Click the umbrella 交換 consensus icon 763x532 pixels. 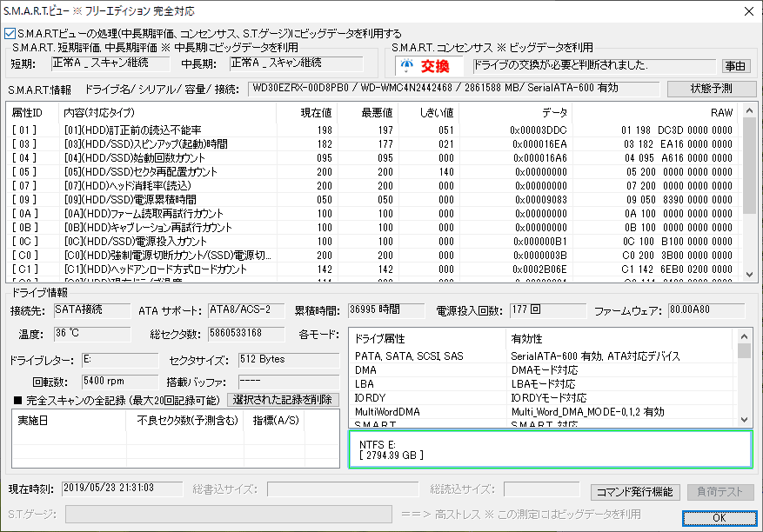coord(428,66)
